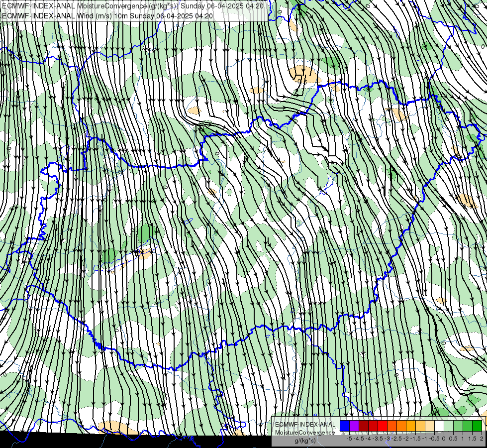Pick the pale peach swatch left of -0.5 tick
Screen dimensions: 487x448
[430, 426]
